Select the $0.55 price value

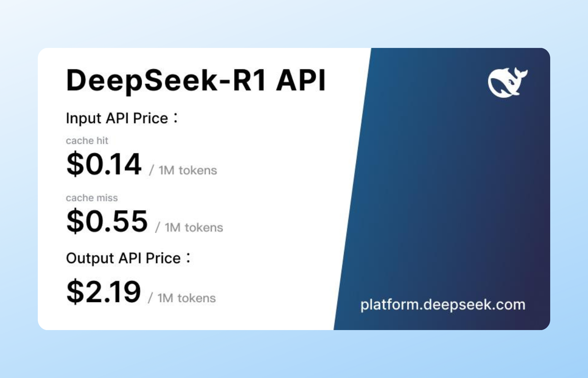107,221
